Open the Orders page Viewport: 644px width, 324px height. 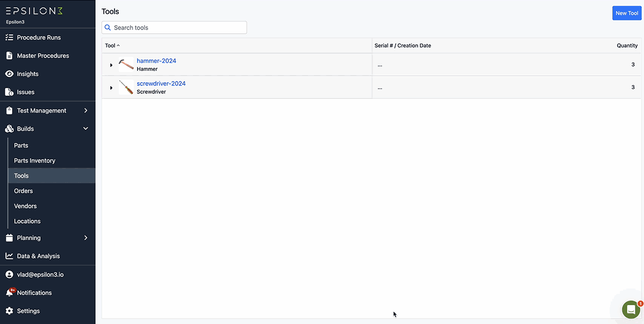[x=23, y=191]
